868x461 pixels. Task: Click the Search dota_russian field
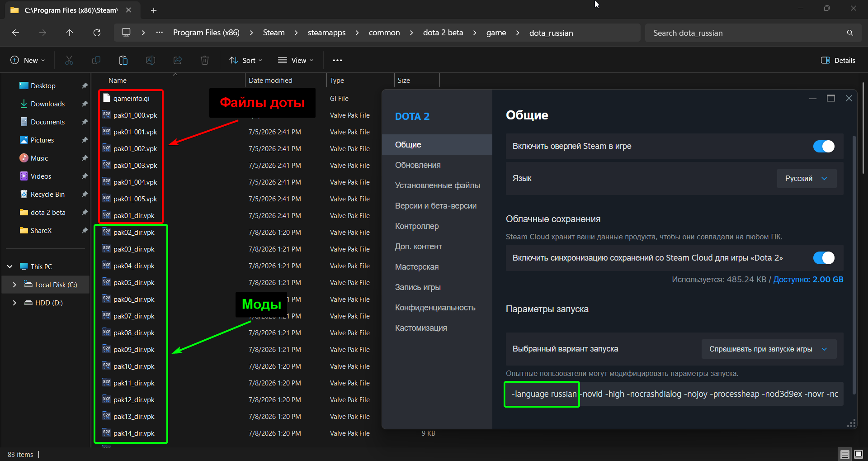pos(753,33)
